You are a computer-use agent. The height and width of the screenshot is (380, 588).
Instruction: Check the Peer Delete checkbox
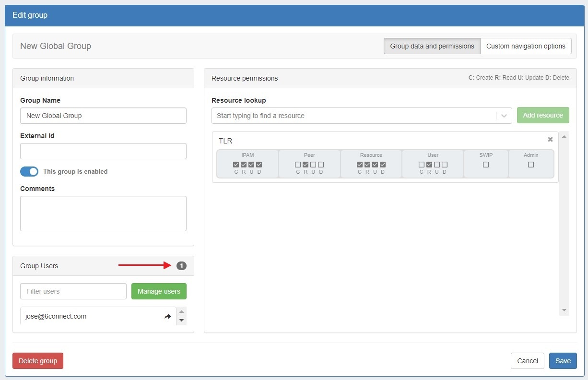tap(321, 165)
